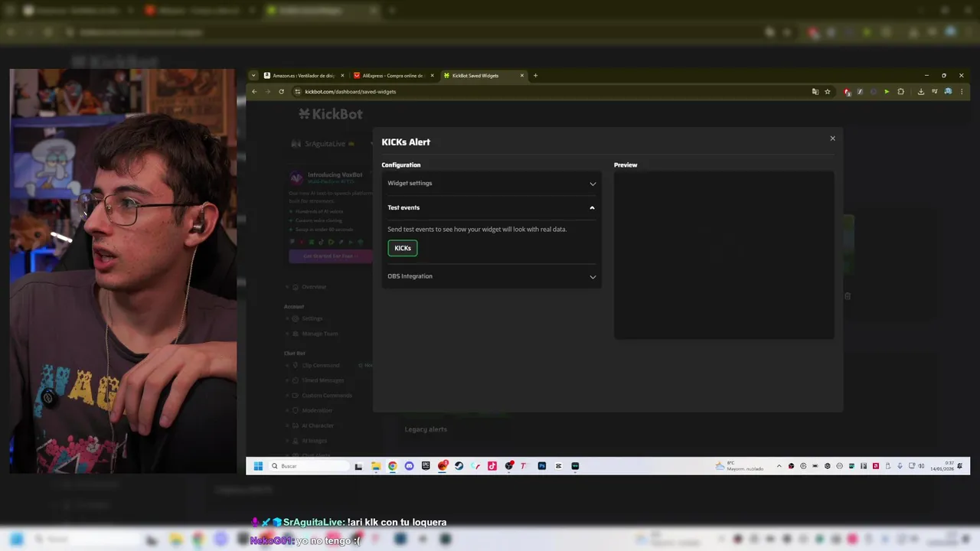This screenshot has height=551, width=980.
Task: Open Chrome from the taskbar
Action: tap(392, 466)
